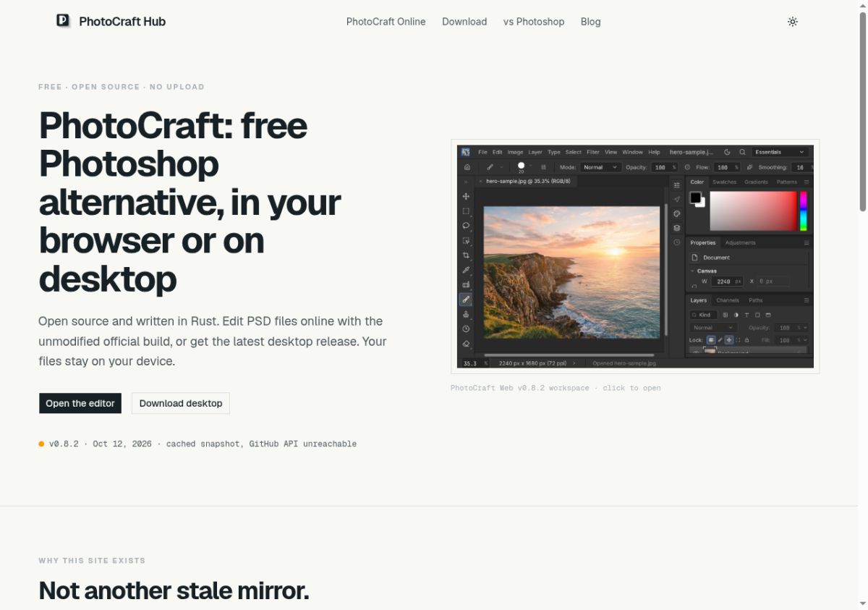This screenshot has height=610, width=868.
Task: Select the Clone Stamp tool
Action: (x=466, y=314)
